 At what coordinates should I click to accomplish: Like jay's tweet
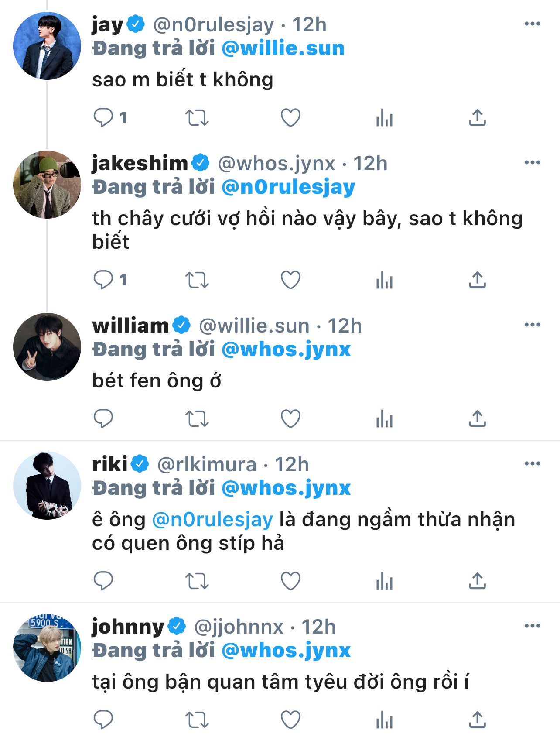click(290, 117)
